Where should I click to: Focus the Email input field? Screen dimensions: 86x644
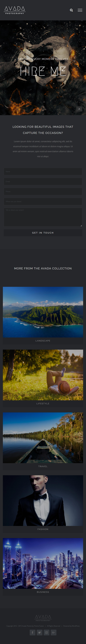(x=43, y=181)
